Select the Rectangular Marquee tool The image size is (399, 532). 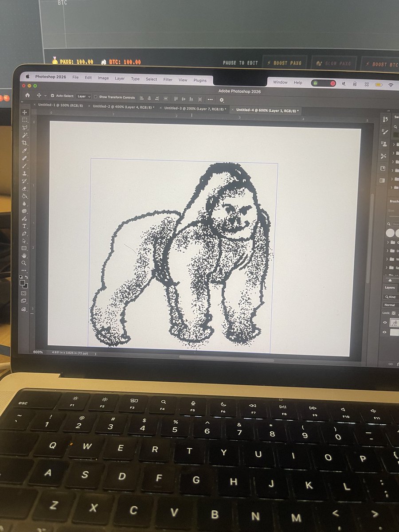(24, 120)
